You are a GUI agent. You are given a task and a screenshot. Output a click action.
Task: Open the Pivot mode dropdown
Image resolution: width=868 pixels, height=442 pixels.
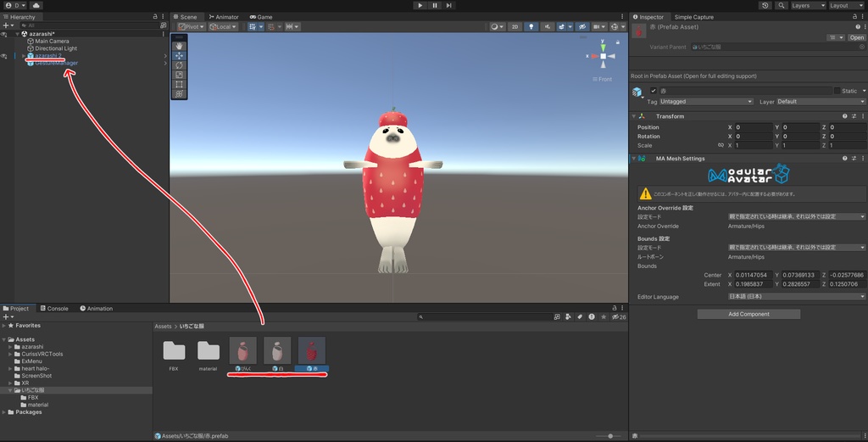[192, 26]
